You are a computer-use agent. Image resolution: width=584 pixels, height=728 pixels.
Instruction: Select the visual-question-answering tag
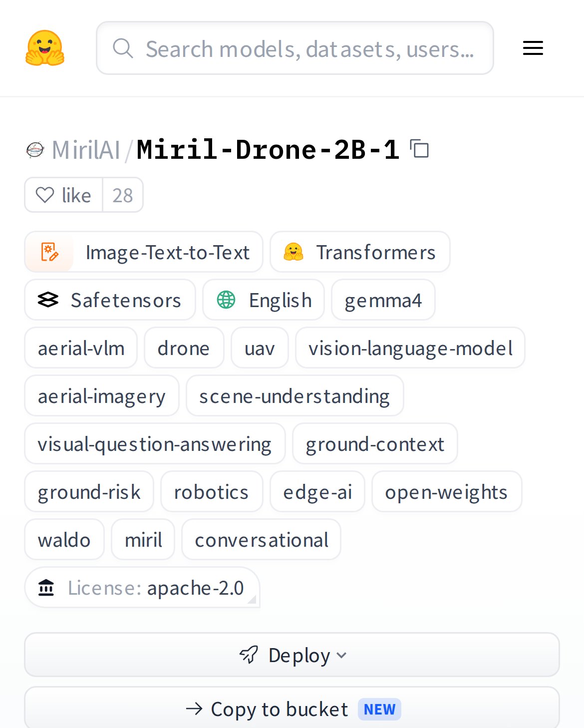pyautogui.click(x=155, y=443)
